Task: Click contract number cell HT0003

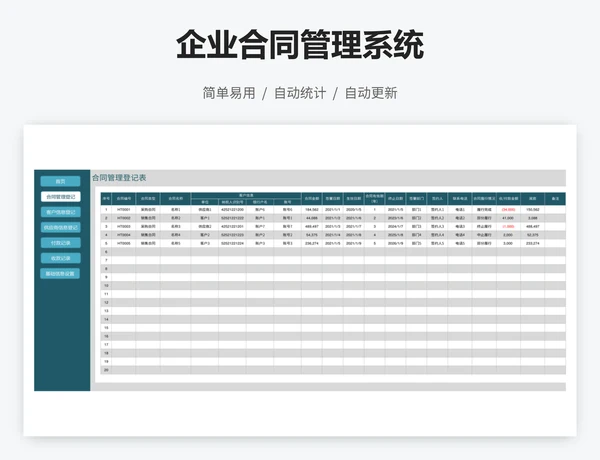Action: click(124, 227)
